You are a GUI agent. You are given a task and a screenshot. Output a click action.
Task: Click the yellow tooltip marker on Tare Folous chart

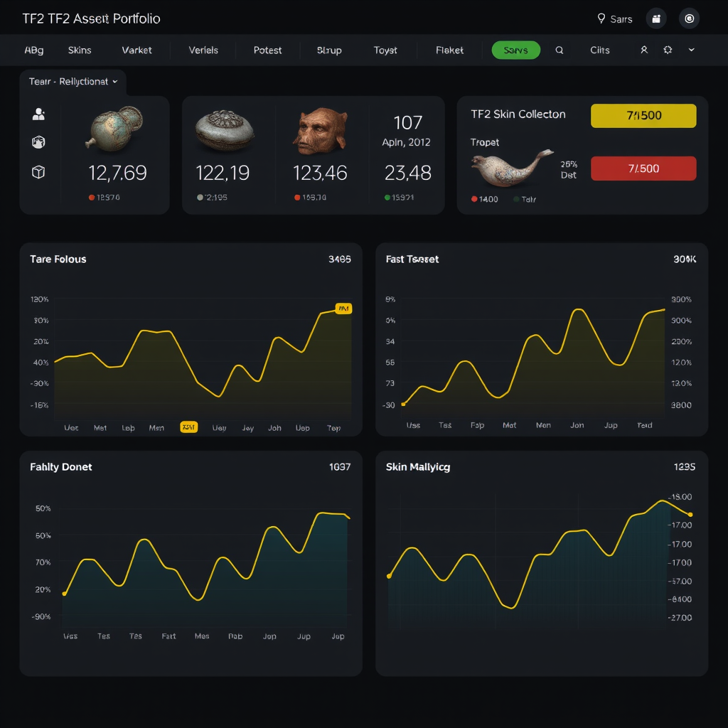coord(343,309)
